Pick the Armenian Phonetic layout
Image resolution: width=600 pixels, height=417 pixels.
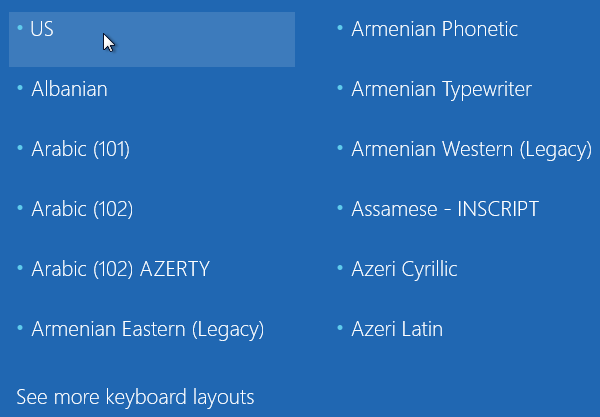(x=434, y=29)
